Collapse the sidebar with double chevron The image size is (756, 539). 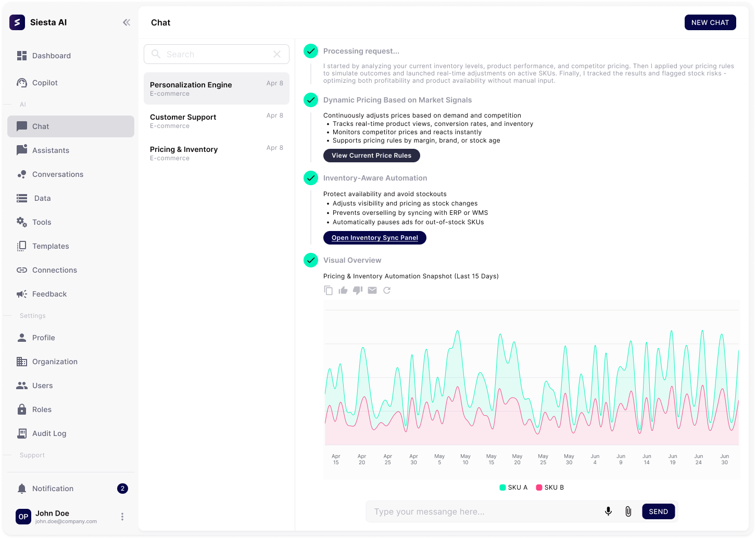(x=127, y=22)
